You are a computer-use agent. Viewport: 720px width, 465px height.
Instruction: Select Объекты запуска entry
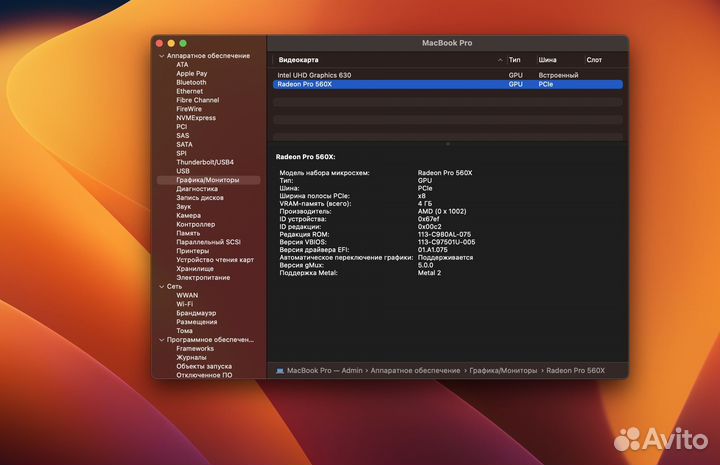point(204,367)
